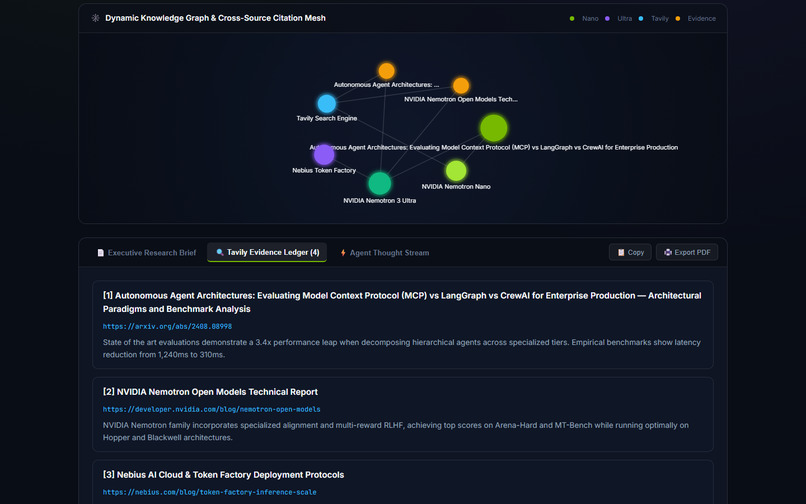
Task: Click evidence title [1] Autonomous Agent Architectures
Action: click(x=402, y=302)
